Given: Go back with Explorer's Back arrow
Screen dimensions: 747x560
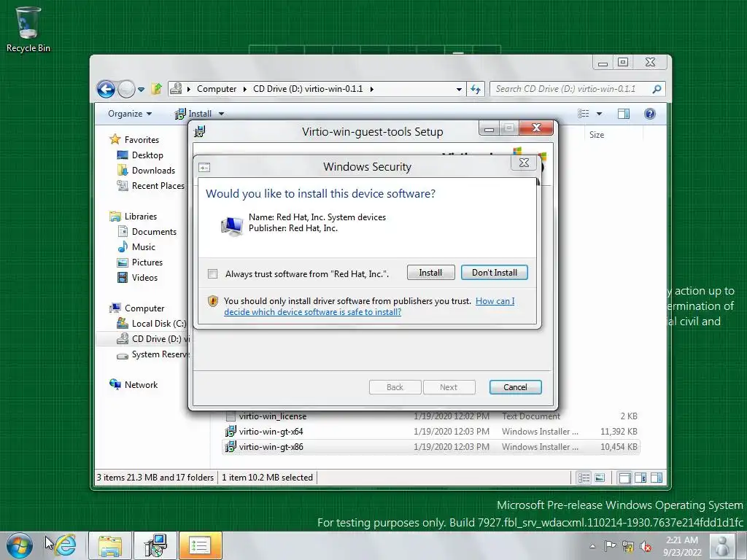Looking at the screenshot, I should 106,89.
